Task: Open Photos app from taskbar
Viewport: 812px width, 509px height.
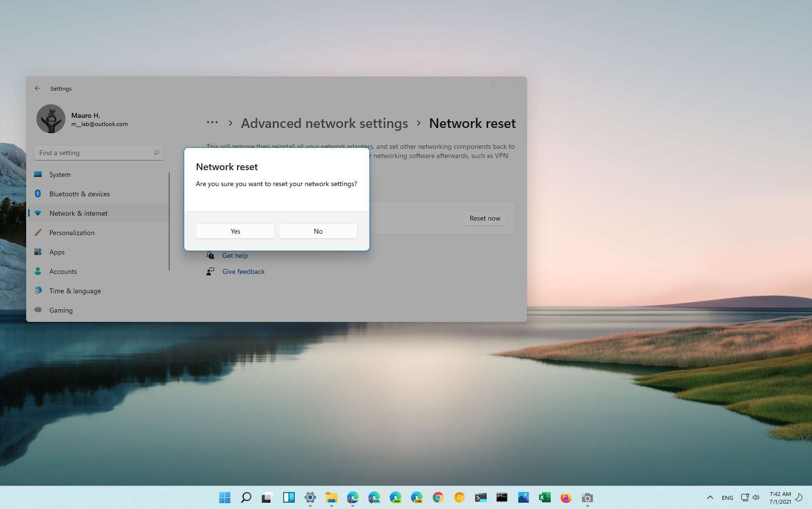Action: tap(523, 497)
